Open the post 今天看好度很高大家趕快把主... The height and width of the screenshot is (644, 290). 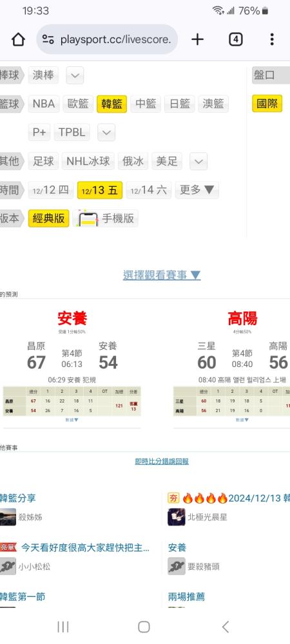click(x=85, y=547)
